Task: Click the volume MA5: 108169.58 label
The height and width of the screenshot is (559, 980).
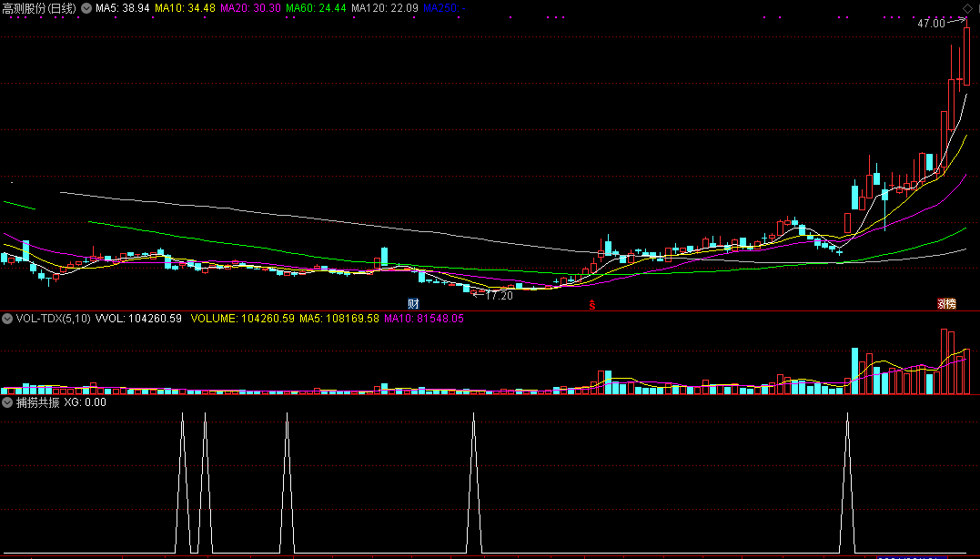Action: (x=339, y=319)
